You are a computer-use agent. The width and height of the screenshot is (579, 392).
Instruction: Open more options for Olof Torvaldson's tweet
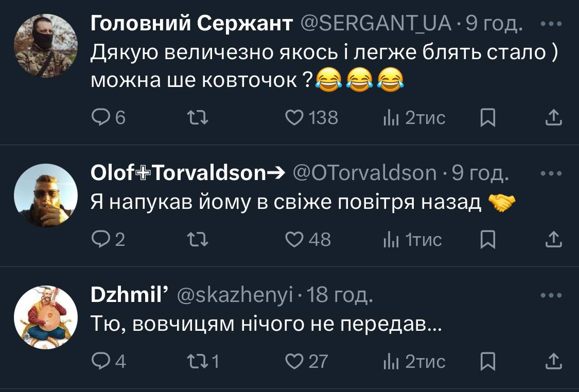552,174
